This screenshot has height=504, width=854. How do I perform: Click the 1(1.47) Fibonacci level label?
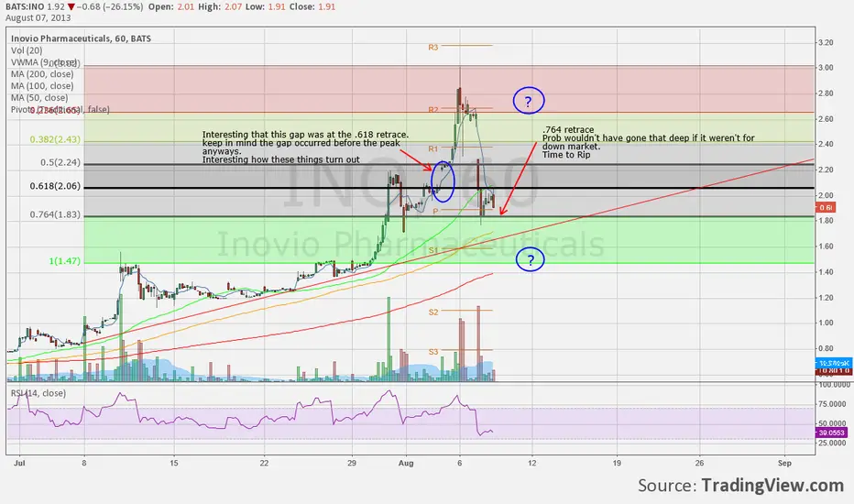point(65,261)
